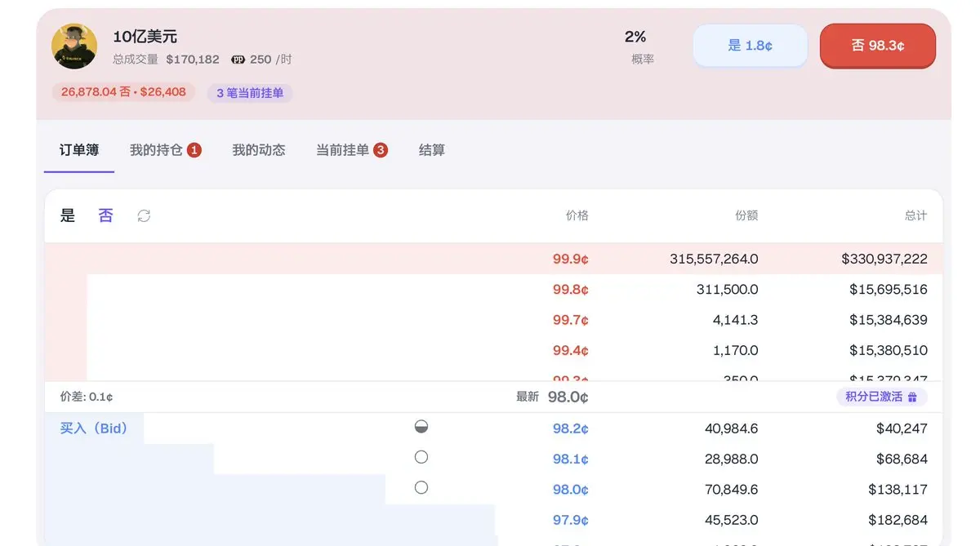The width and height of the screenshot is (980, 546).
Task: Click the 99.4¢ ask price
Action: [571, 350]
